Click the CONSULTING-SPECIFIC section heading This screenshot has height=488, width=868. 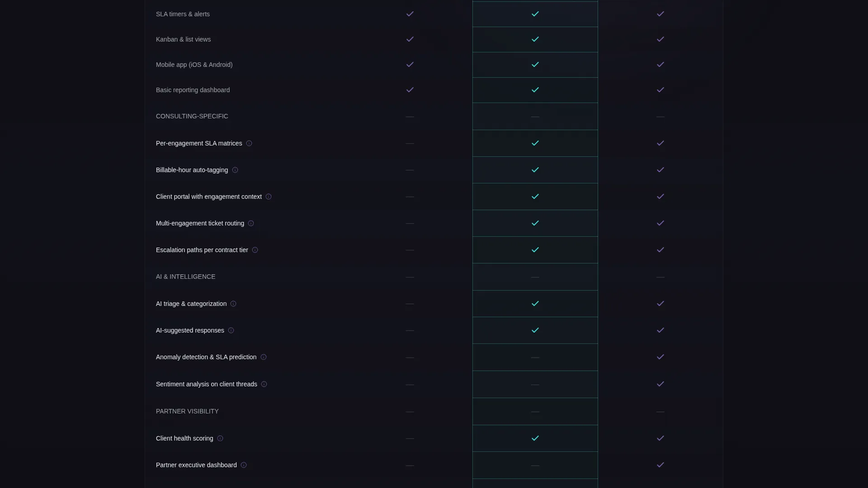(x=192, y=116)
